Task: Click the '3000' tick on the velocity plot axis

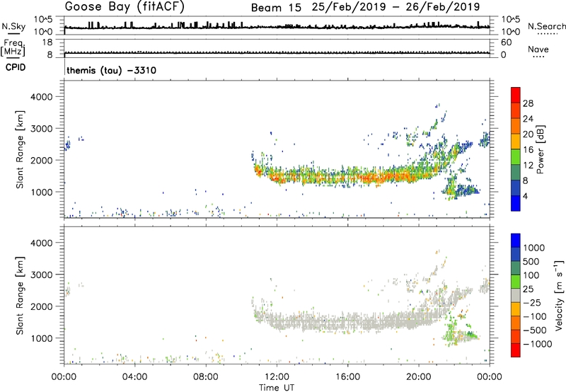Action: 41,275
